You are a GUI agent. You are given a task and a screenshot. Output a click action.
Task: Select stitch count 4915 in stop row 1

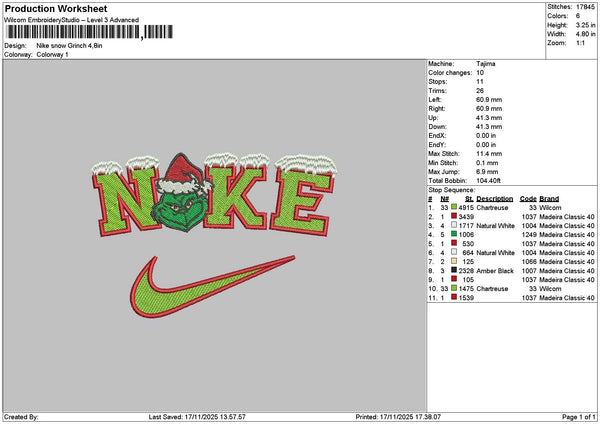pos(466,208)
